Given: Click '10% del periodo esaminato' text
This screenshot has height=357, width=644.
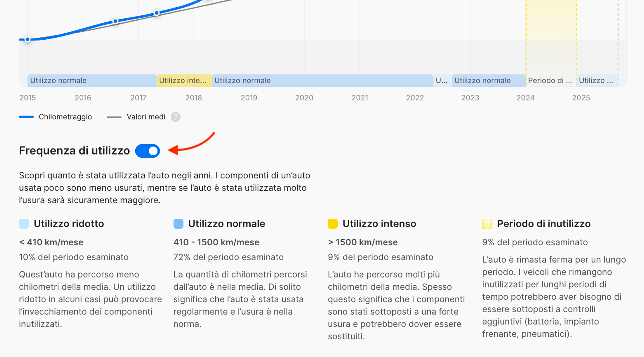Looking at the screenshot, I should [74, 257].
